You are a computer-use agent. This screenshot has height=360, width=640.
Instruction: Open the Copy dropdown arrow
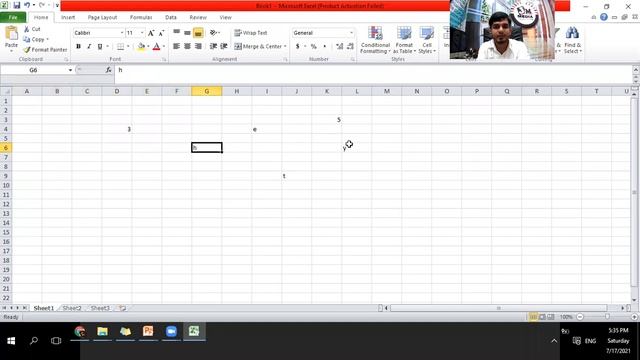(48, 40)
